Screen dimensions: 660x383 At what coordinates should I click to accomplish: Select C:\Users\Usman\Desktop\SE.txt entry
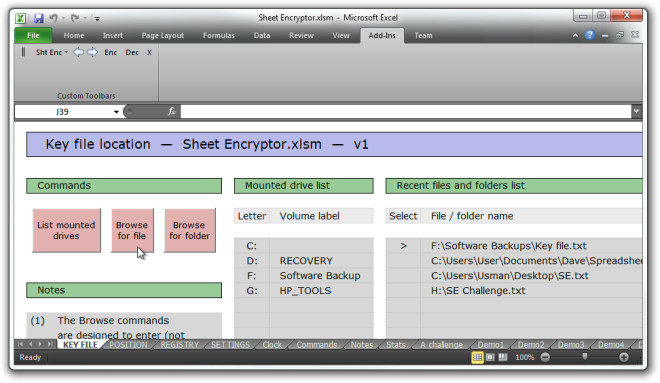click(x=510, y=276)
